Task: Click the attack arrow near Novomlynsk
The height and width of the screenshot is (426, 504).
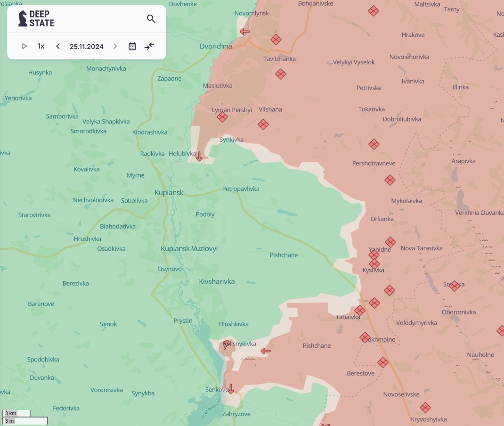Action: (244, 32)
